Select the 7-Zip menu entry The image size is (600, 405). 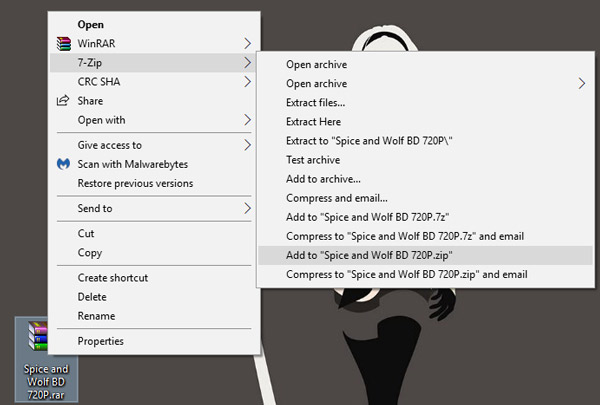[155, 63]
